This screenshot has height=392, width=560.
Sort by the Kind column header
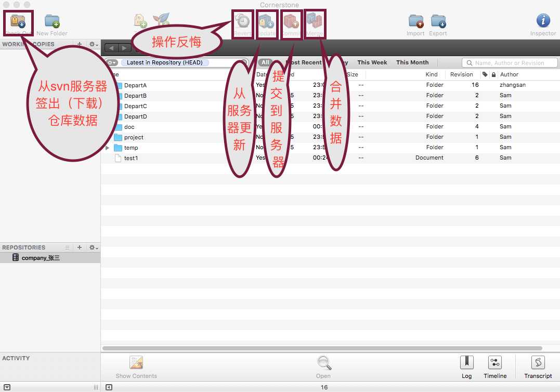point(432,74)
